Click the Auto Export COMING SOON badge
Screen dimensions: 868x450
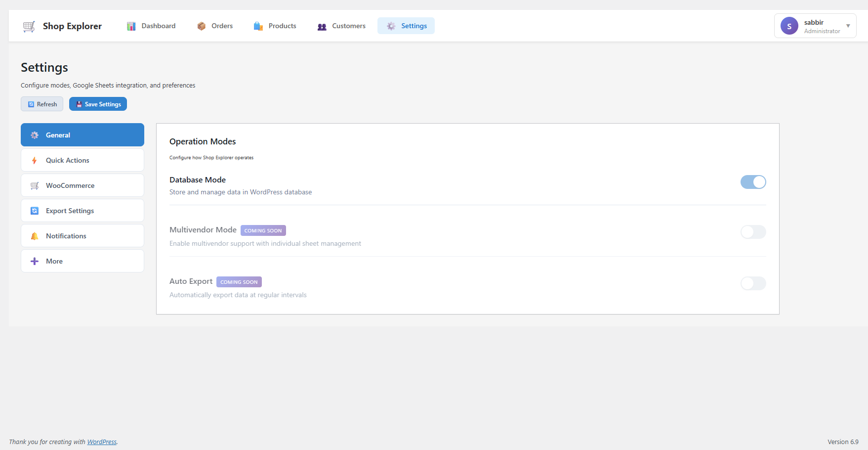pyautogui.click(x=239, y=282)
